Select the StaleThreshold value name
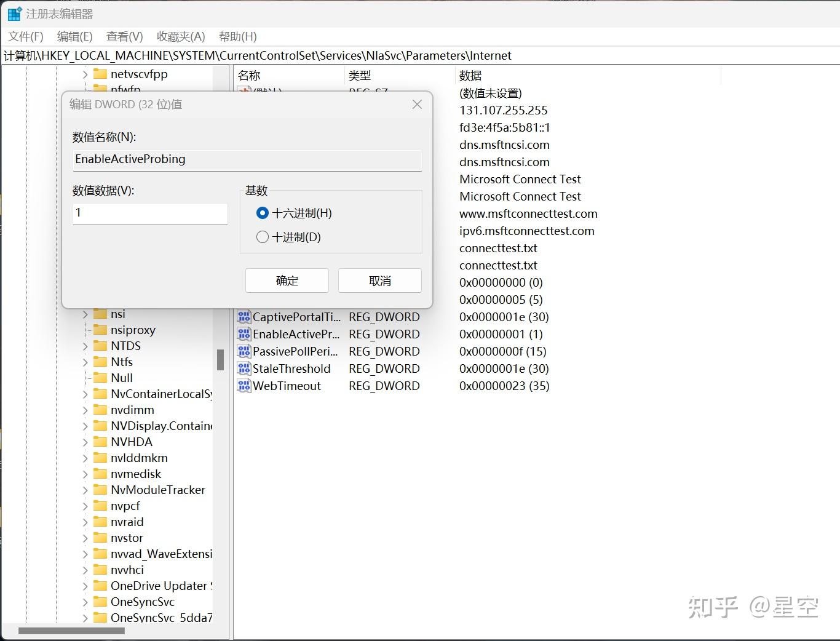The image size is (840, 641). (292, 368)
